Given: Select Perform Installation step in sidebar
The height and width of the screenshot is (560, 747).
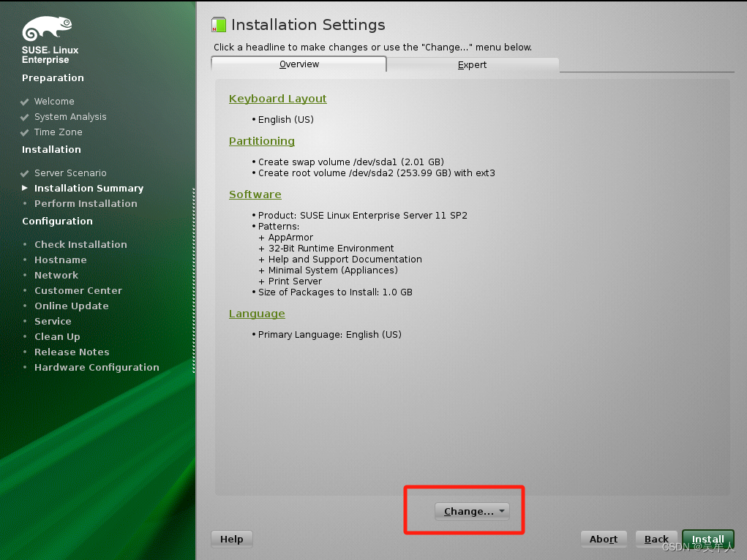Looking at the screenshot, I should tap(86, 203).
